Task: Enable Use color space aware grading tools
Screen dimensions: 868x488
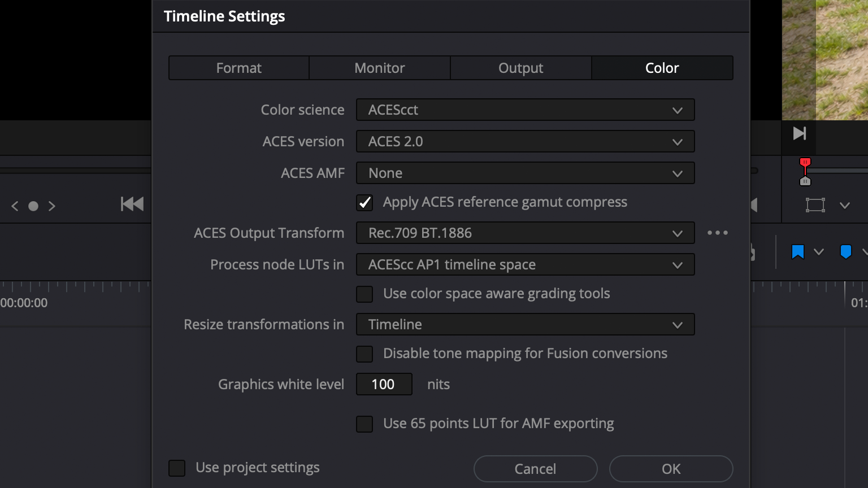Action: (x=364, y=294)
